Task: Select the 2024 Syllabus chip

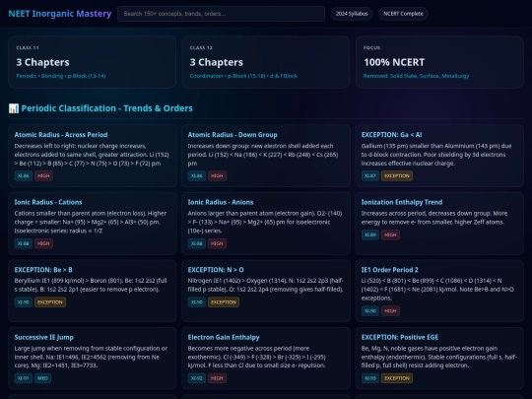Action: pos(352,14)
